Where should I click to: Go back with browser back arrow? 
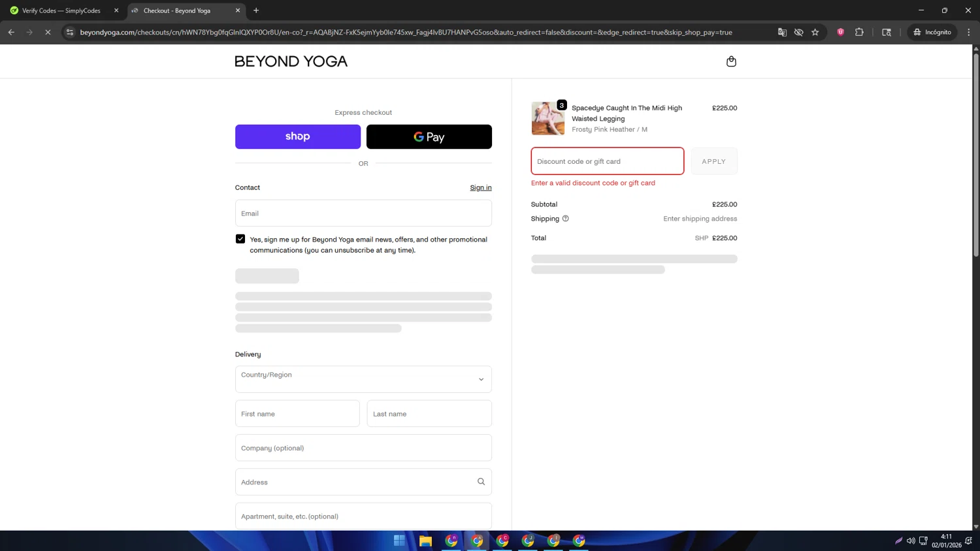pyautogui.click(x=11, y=32)
